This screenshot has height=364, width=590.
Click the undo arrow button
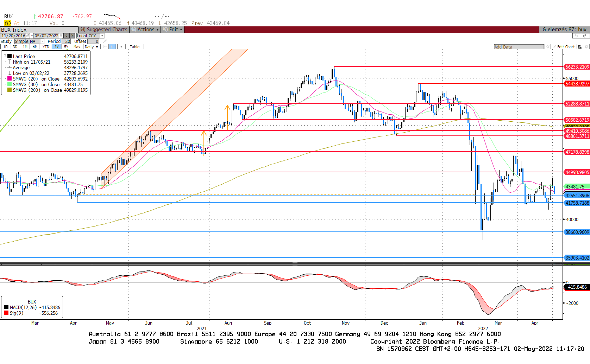577,36
